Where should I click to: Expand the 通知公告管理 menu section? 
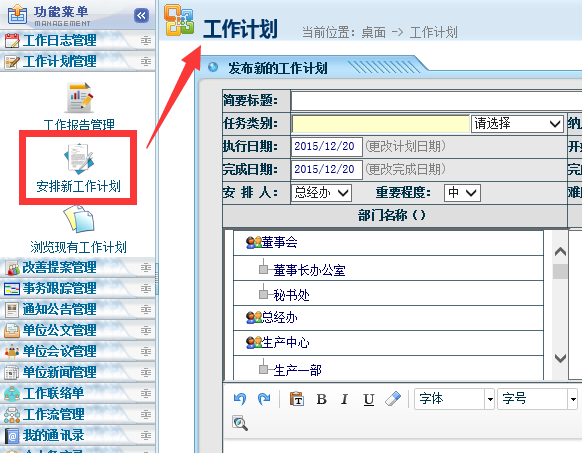(x=77, y=309)
